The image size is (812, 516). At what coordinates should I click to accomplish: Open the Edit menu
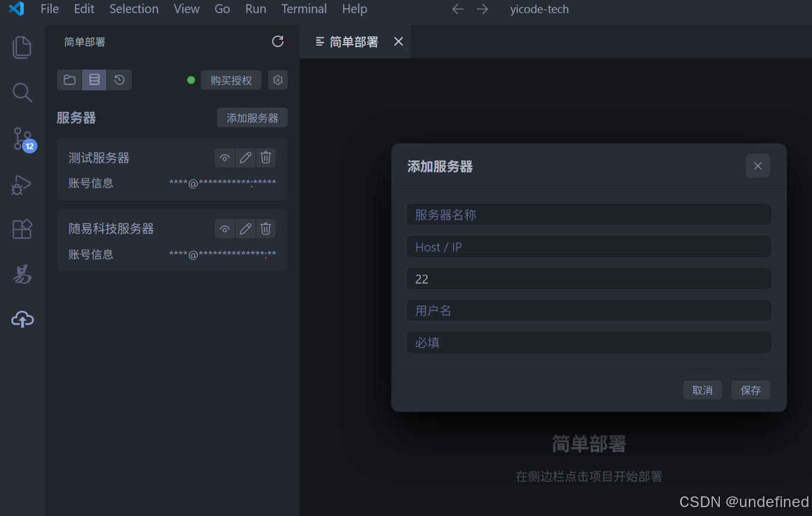tap(84, 9)
